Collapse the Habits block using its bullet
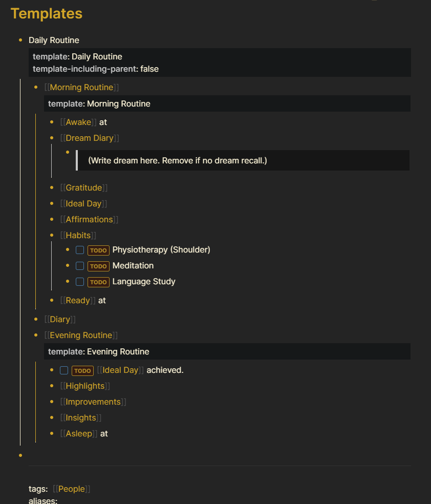The width and height of the screenshot is (431, 504). tap(52, 235)
